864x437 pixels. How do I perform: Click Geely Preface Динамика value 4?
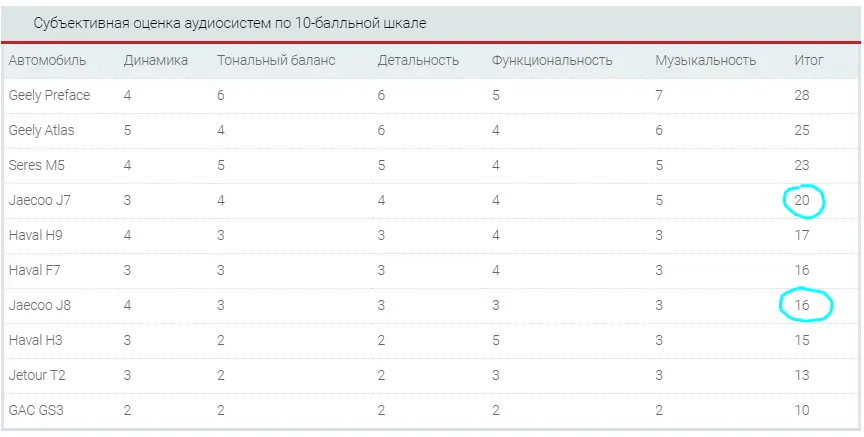(127, 95)
